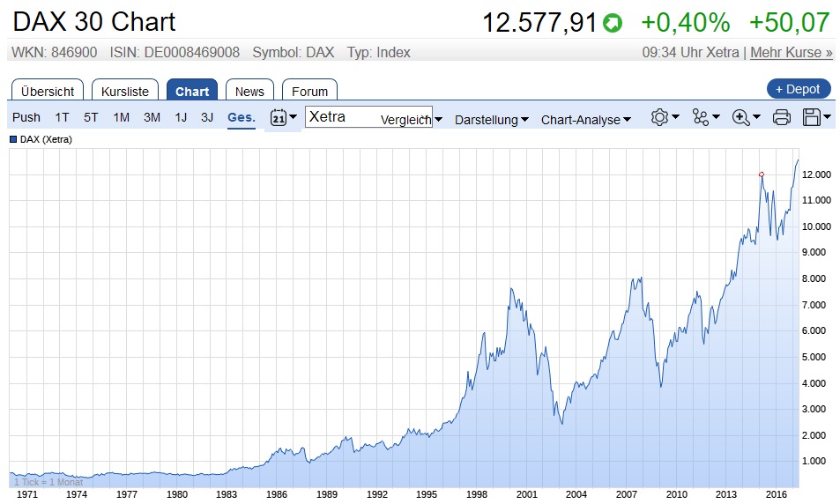Viewport: 840px width, 504px height.
Task: Click the +50,07 point change value
Action: point(790,23)
